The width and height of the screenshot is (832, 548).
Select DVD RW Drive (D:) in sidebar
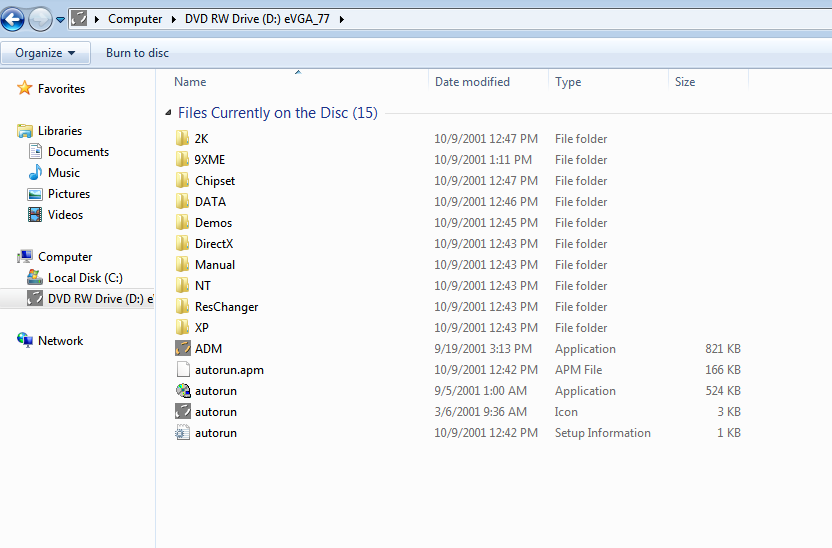100,299
